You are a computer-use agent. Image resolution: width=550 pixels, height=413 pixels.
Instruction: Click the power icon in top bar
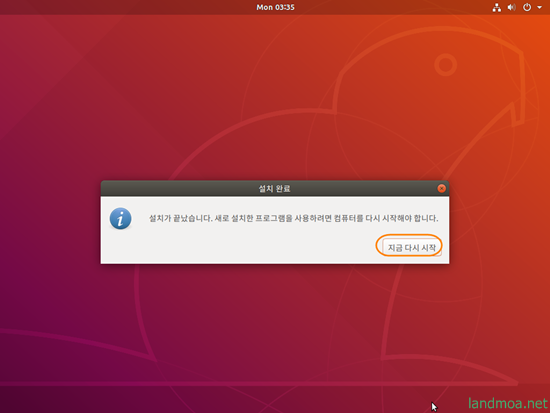tap(527, 7)
